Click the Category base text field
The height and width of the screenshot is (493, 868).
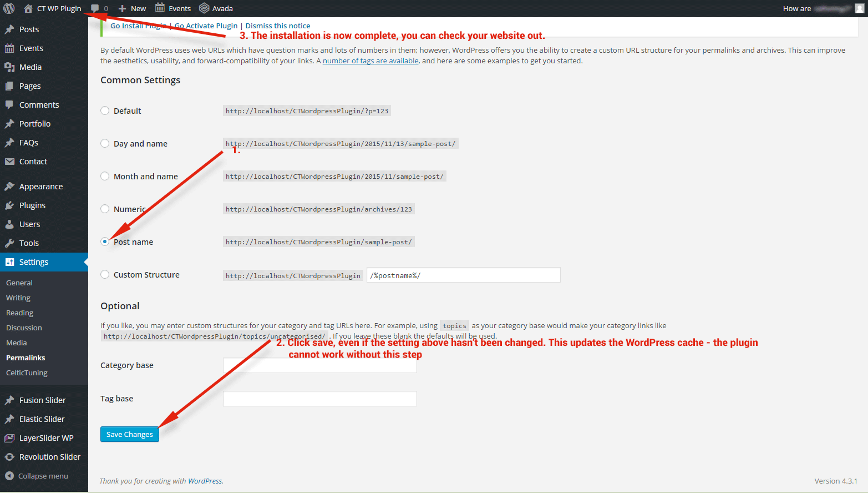pos(319,365)
